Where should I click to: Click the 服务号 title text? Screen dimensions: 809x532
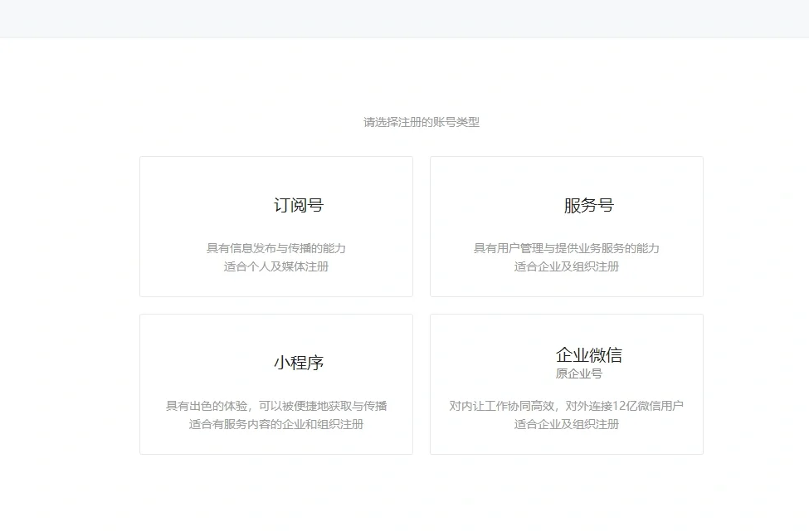(x=588, y=205)
